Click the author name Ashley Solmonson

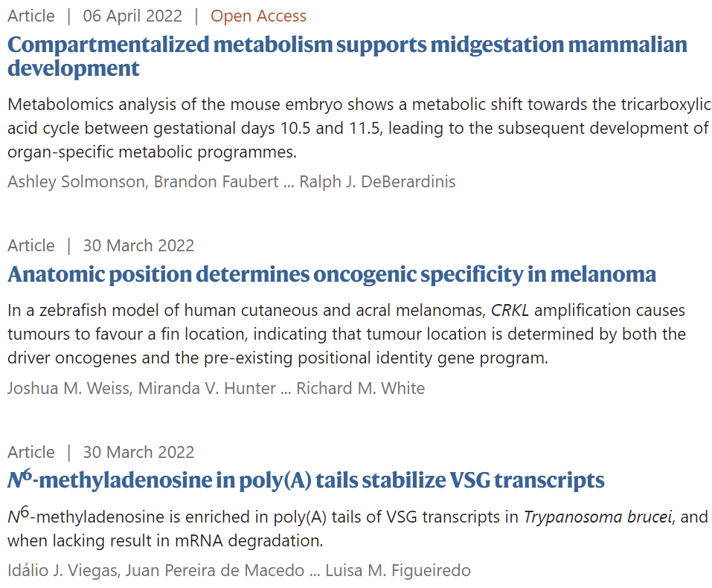(76, 181)
